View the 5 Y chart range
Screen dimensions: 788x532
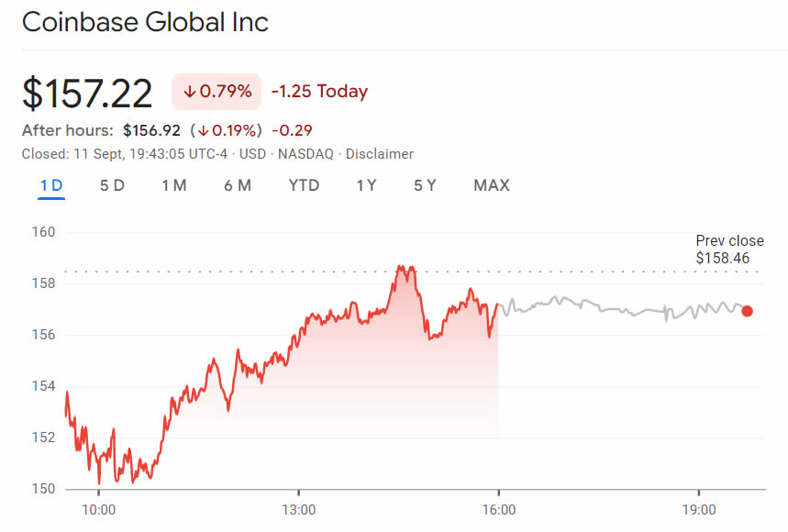coord(425,185)
